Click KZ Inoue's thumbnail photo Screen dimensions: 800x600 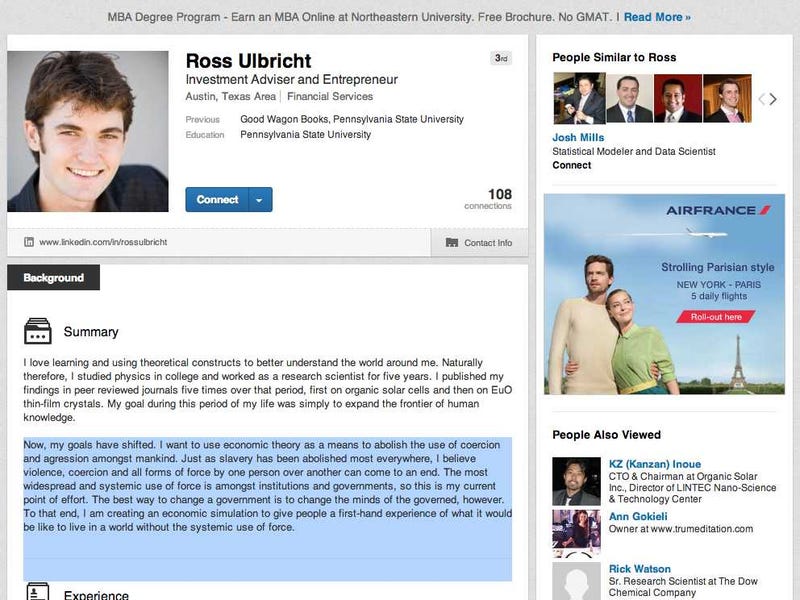coord(576,481)
